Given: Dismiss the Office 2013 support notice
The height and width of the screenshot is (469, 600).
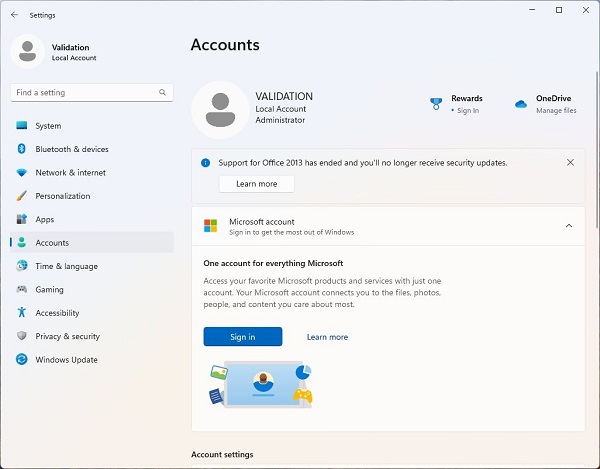Looking at the screenshot, I should point(570,162).
